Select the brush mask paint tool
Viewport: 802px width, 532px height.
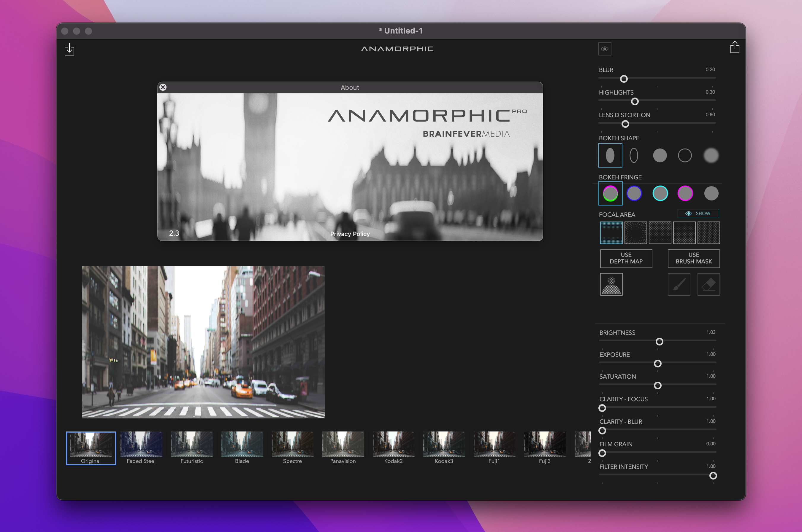pyautogui.click(x=679, y=284)
